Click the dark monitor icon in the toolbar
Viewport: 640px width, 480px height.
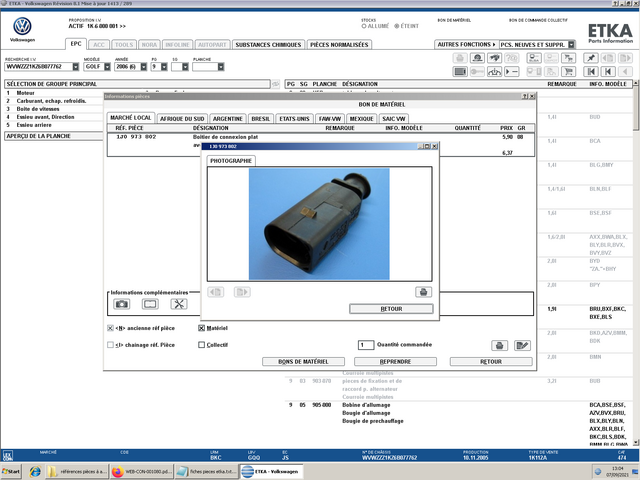[x=460, y=72]
